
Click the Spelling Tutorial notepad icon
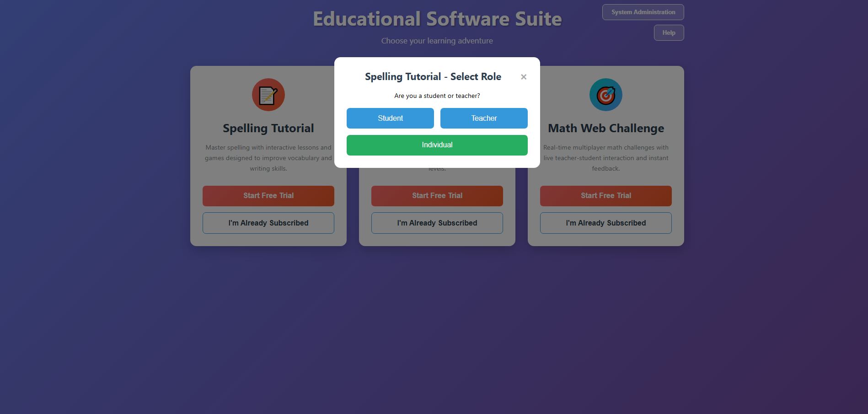point(268,95)
